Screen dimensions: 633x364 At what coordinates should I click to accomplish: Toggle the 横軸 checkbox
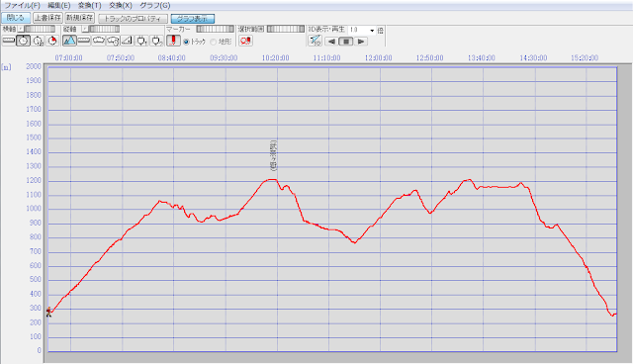pyautogui.click(x=21, y=29)
